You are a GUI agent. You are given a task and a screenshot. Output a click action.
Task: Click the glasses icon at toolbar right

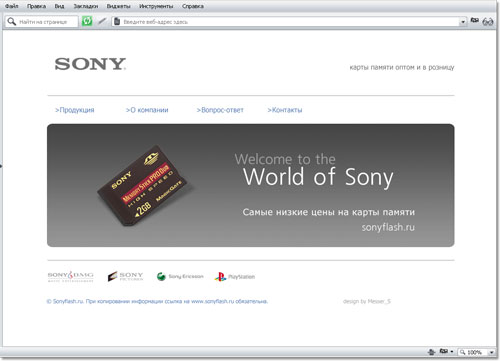[x=488, y=22]
